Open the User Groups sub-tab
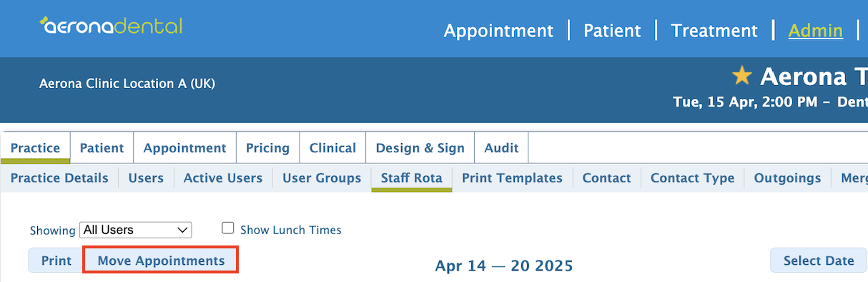Image resolution: width=868 pixels, height=282 pixels. click(322, 178)
